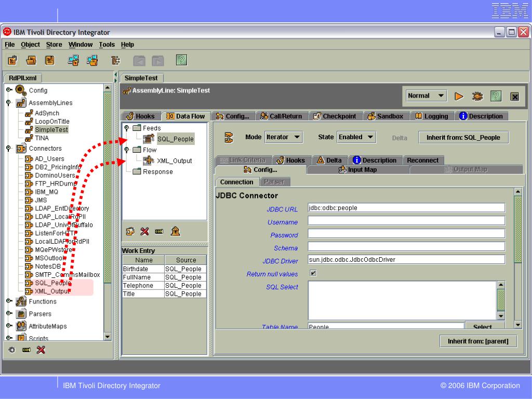Open the Call/Return tab
The width and height of the screenshot is (532, 399).
(281, 116)
